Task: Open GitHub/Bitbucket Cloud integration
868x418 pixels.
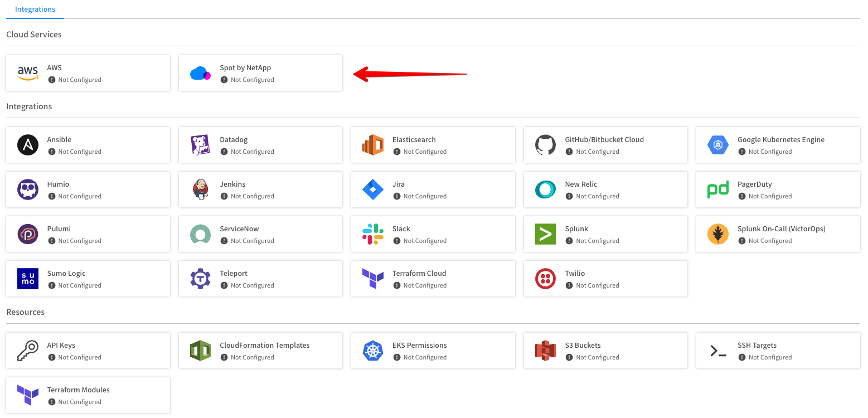Action: tap(605, 145)
